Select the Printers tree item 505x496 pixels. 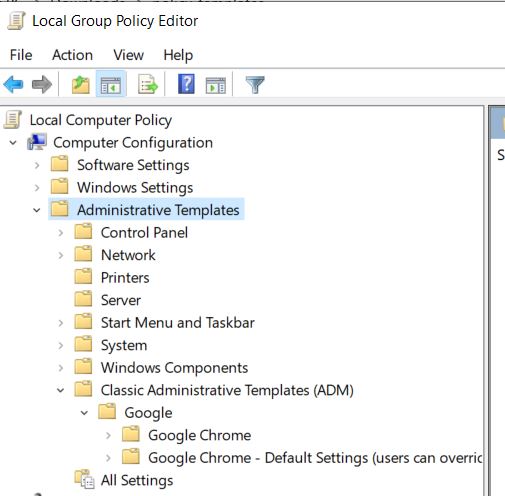tap(125, 278)
